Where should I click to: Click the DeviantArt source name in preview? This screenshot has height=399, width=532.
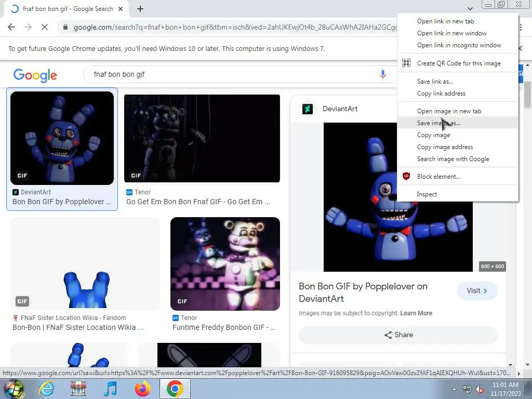(x=340, y=109)
